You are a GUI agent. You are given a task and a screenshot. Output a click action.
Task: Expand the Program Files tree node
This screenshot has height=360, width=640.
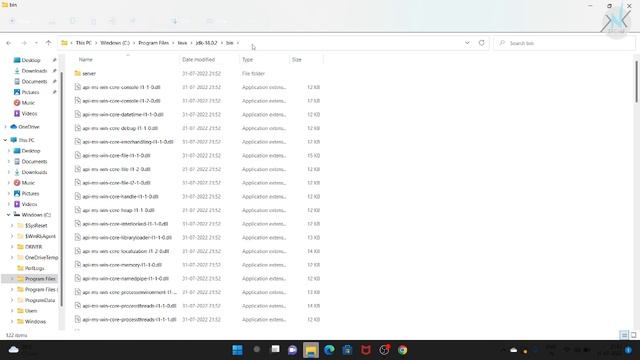click(12, 279)
